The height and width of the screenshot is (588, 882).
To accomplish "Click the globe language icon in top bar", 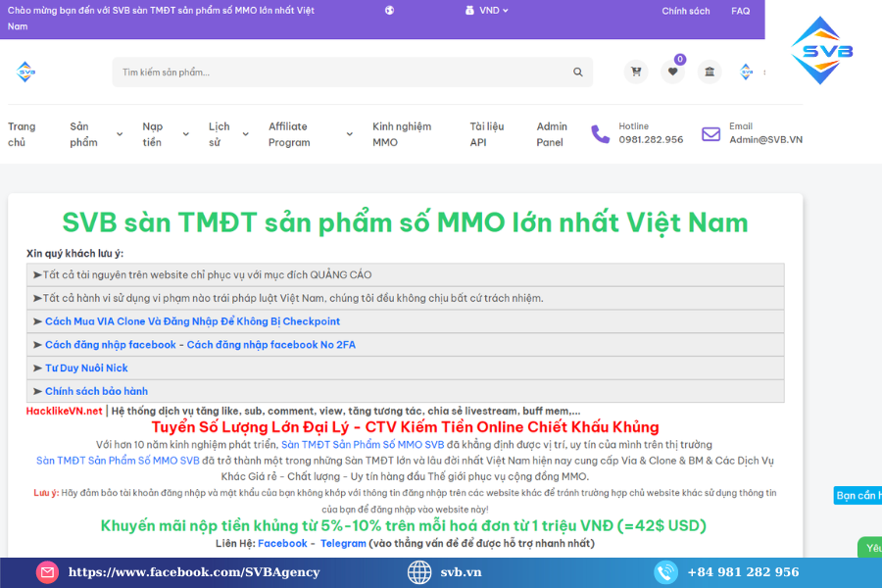I will tap(389, 10).
